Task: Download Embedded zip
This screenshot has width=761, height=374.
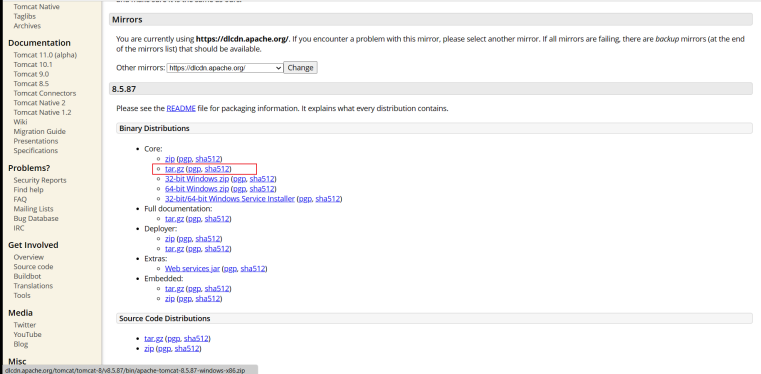Action: click(170, 299)
